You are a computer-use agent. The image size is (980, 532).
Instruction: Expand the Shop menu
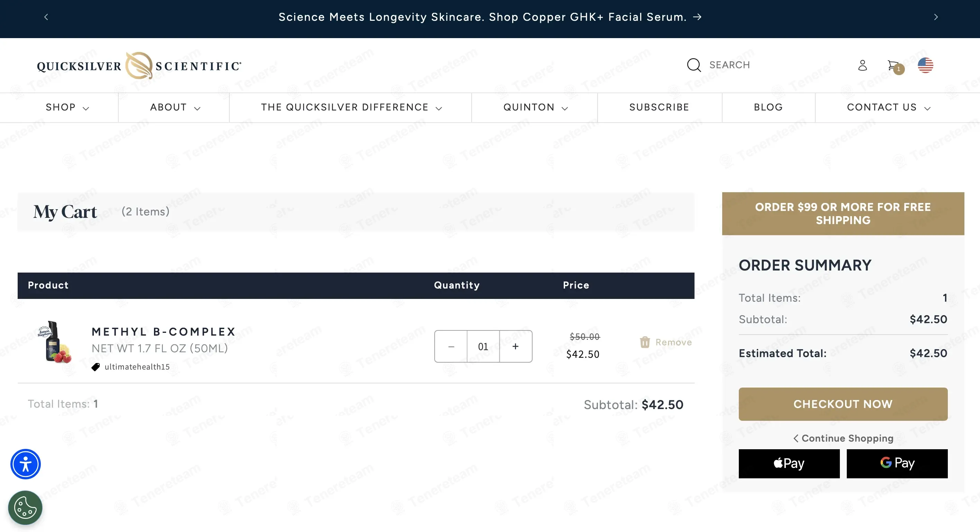(67, 107)
